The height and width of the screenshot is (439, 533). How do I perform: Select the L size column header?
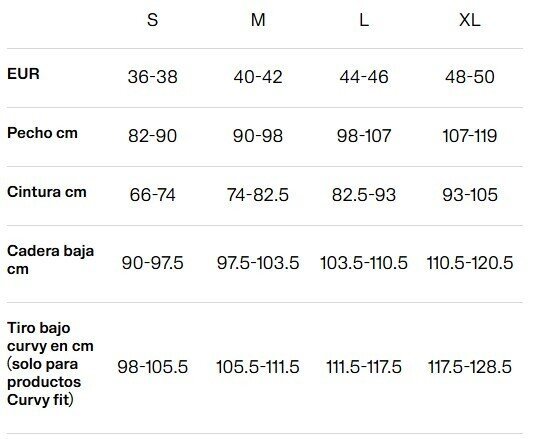click(364, 20)
